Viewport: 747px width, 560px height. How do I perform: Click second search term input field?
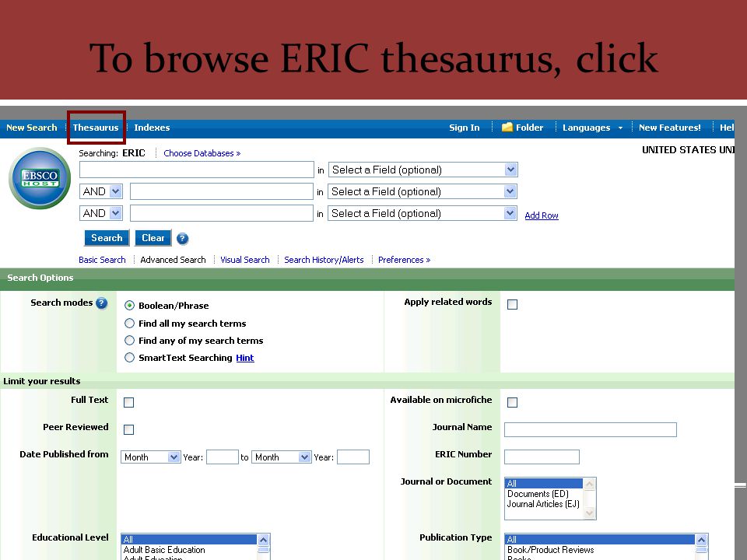point(222,191)
